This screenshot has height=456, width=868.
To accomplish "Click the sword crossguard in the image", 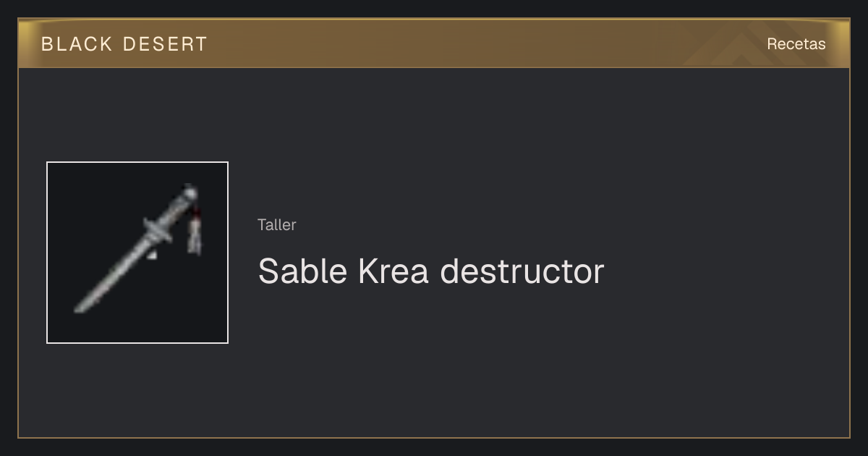I will [x=157, y=233].
